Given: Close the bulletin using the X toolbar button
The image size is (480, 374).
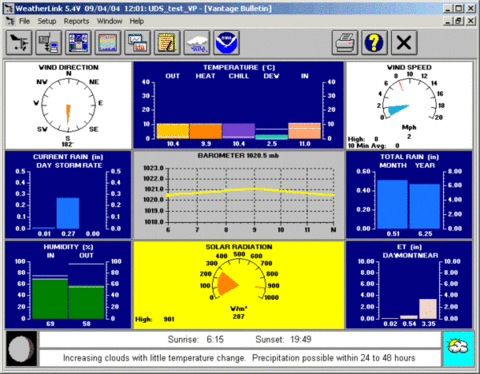Looking at the screenshot, I should point(404,42).
